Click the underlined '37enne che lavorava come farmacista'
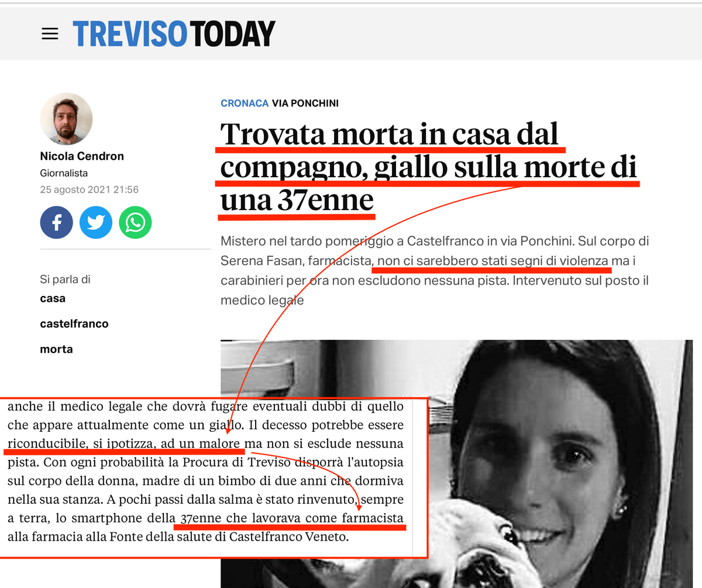Viewport: 702px width, 588px height. (290, 518)
